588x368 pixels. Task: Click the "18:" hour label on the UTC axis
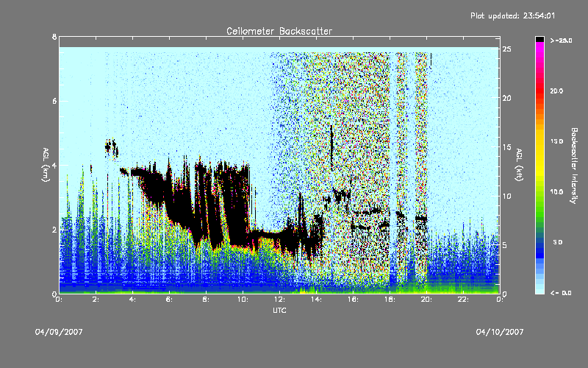(390, 300)
